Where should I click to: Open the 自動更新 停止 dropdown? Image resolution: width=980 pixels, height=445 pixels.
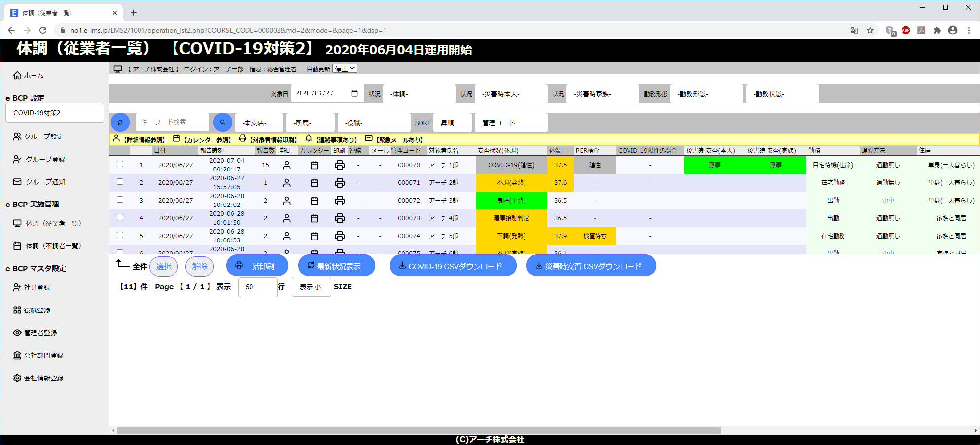click(345, 69)
